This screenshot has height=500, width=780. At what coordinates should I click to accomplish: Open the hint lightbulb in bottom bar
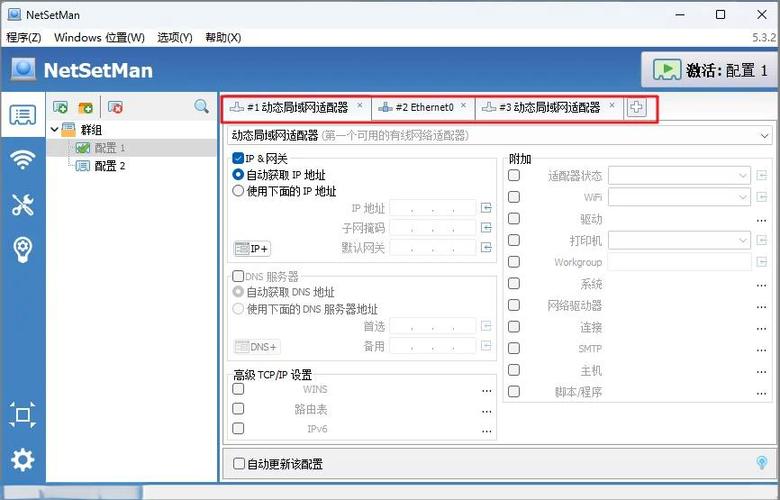click(x=762, y=463)
